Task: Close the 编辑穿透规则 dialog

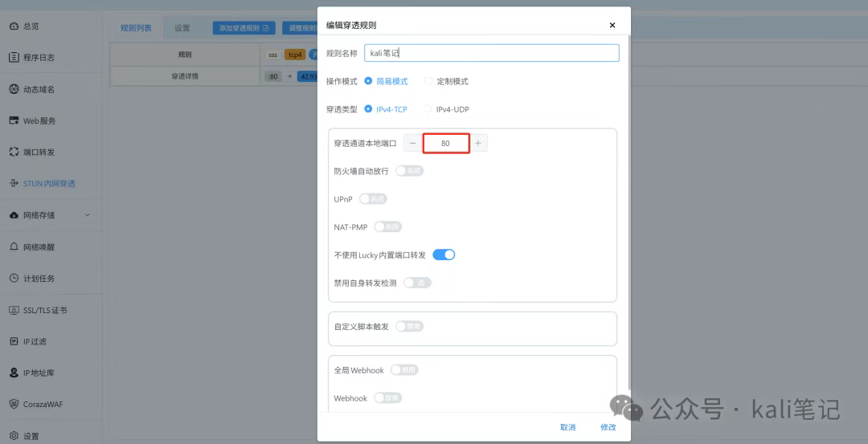Action: pos(612,25)
